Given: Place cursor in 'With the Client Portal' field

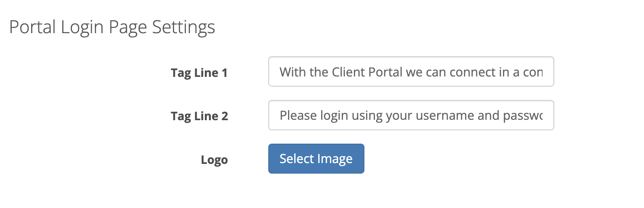Looking at the screenshot, I should point(411,72).
